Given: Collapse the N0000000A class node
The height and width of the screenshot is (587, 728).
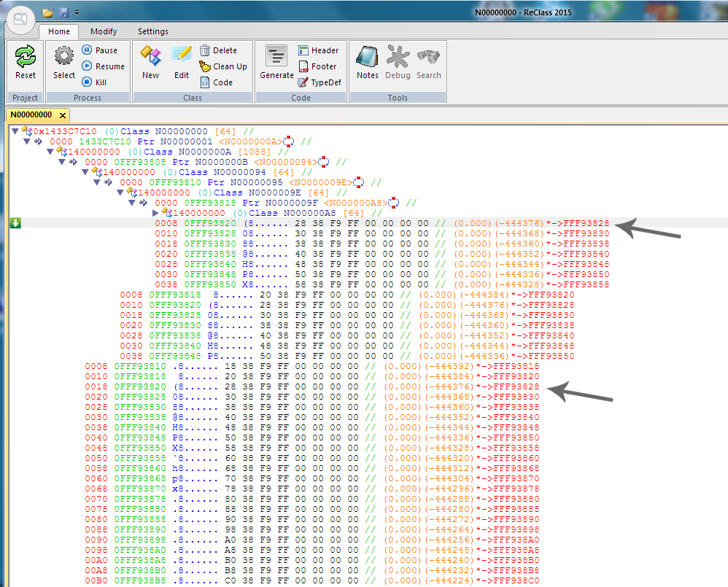Looking at the screenshot, I should click(50, 151).
